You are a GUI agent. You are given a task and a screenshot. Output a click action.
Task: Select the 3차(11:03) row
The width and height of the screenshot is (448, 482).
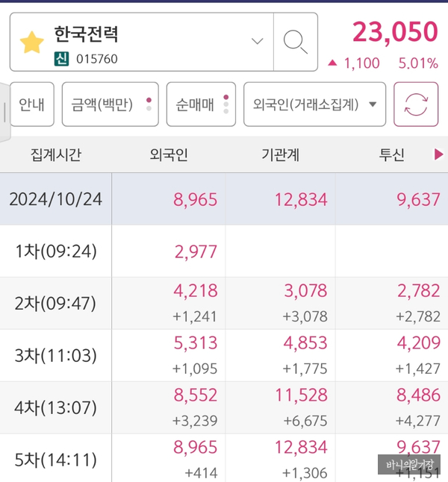click(x=224, y=355)
